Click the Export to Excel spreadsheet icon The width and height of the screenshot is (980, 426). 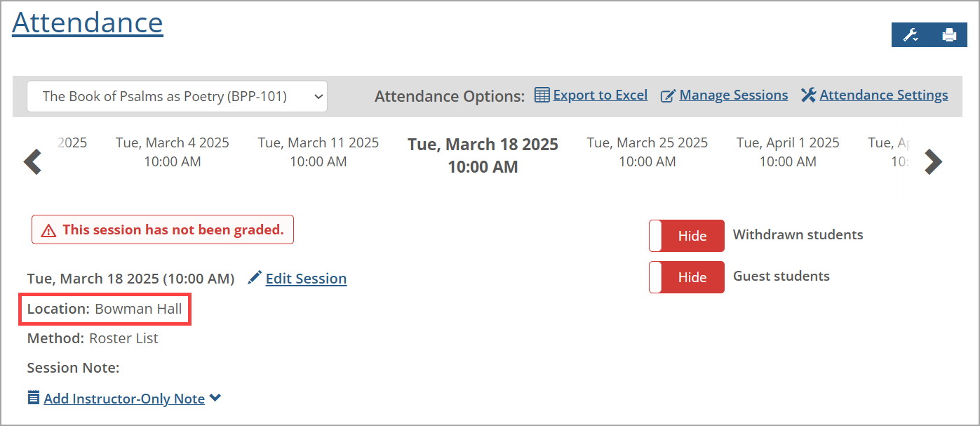(x=542, y=95)
